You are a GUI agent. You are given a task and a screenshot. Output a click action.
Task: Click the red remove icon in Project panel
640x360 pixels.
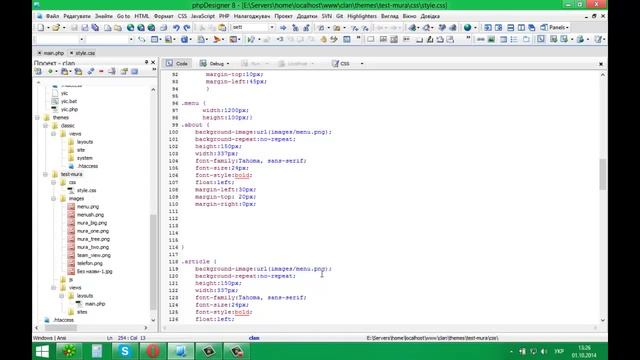(x=101, y=71)
